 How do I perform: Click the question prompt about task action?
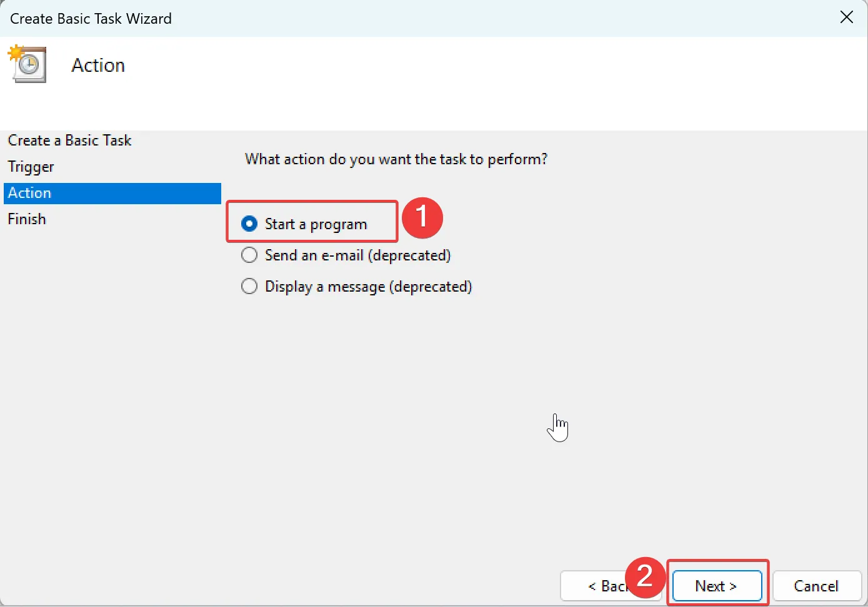point(396,159)
